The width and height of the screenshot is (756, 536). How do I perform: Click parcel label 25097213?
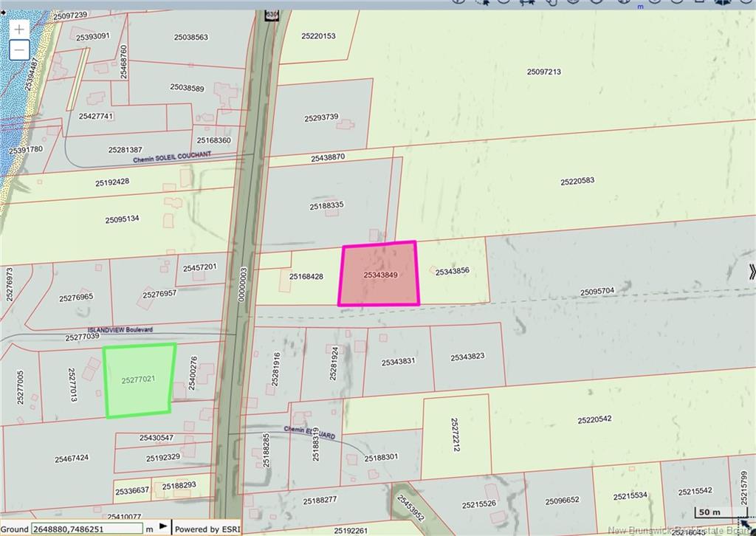point(544,72)
